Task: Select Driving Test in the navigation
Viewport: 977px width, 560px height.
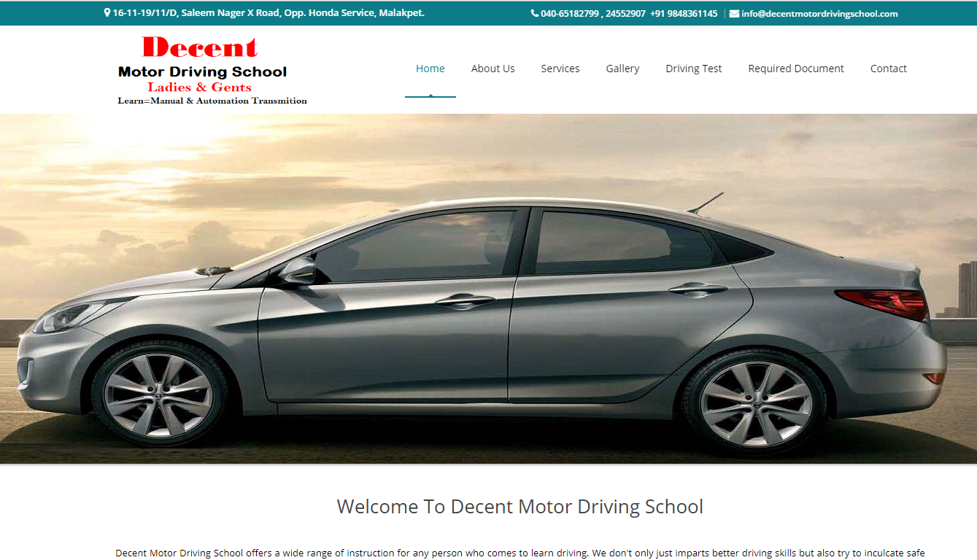Action: pyautogui.click(x=693, y=69)
